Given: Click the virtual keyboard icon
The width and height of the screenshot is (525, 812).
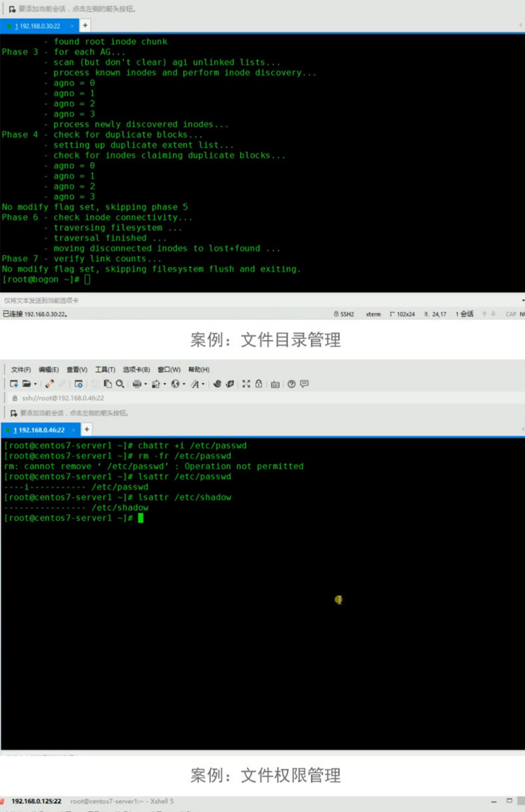Looking at the screenshot, I should (275, 384).
